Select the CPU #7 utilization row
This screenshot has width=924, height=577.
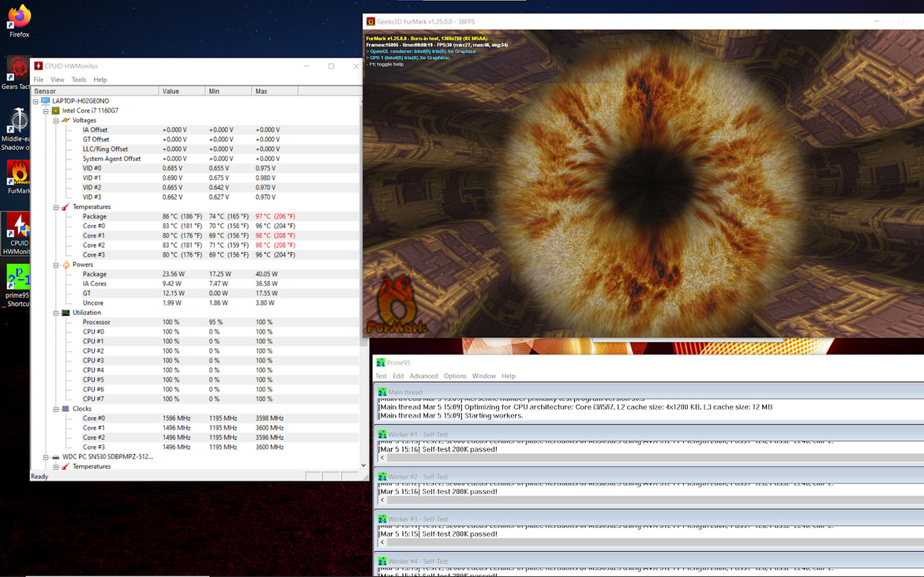(x=195, y=399)
